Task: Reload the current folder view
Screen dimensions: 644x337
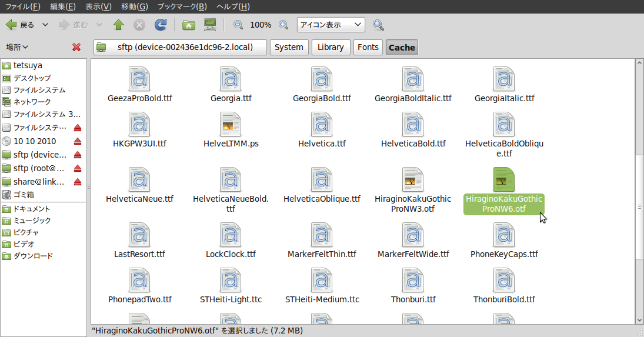Action: 161,25
